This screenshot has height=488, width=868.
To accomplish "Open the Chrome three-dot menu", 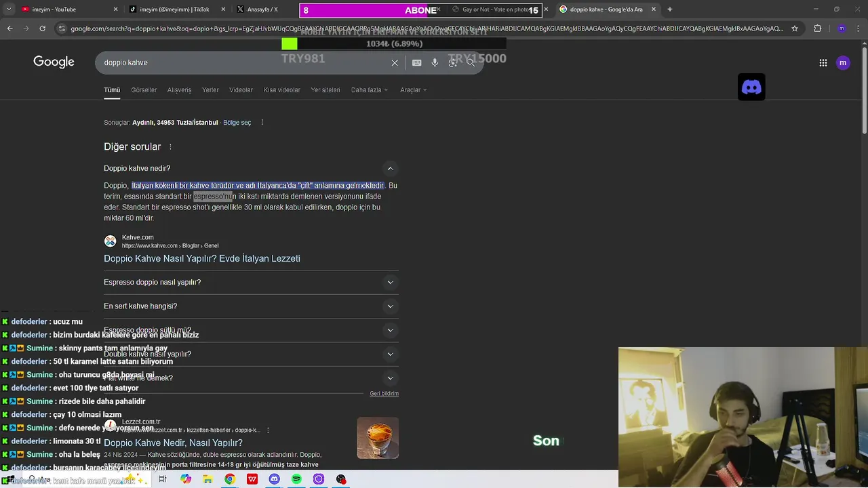I will click(x=858, y=28).
